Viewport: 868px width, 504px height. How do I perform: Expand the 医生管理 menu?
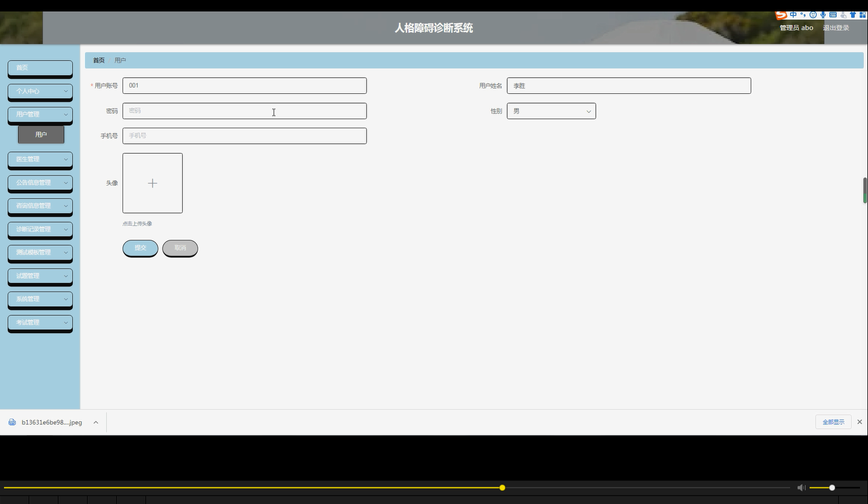tap(40, 159)
